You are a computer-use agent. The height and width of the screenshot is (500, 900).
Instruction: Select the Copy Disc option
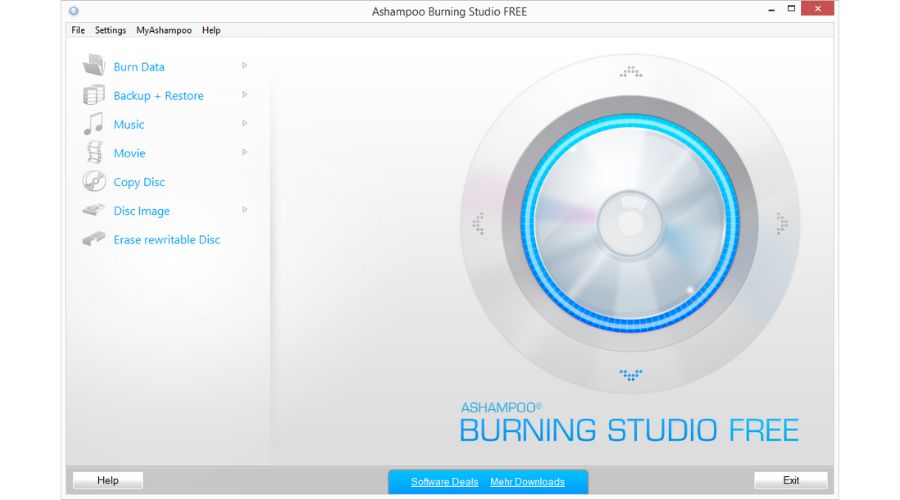139,183
